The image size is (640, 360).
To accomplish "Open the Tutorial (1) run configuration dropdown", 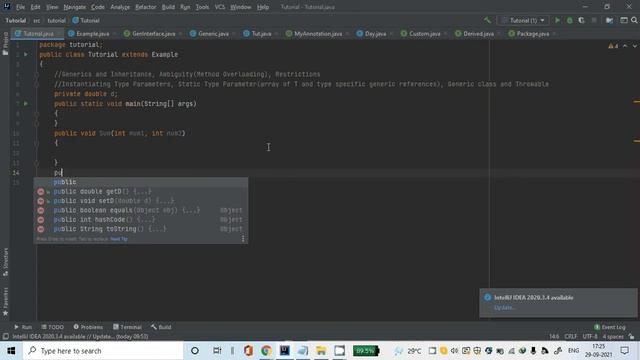I will [x=523, y=20].
